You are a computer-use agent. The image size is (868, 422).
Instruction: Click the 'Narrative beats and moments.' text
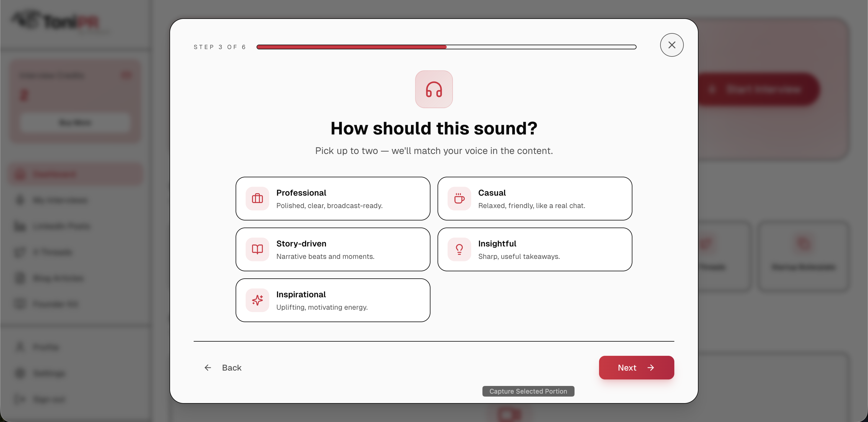click(325, 257)
